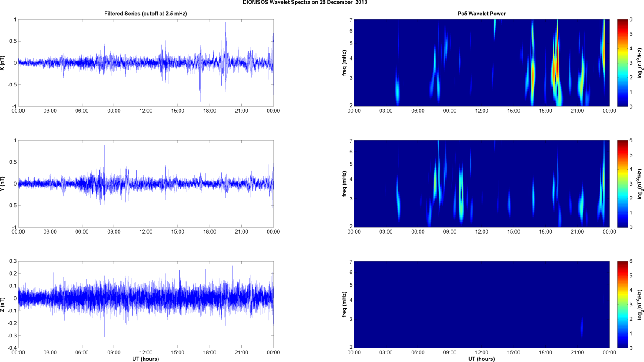Click log2(nT²/Hz) label of middle colorbar

(x=641, y=184)
